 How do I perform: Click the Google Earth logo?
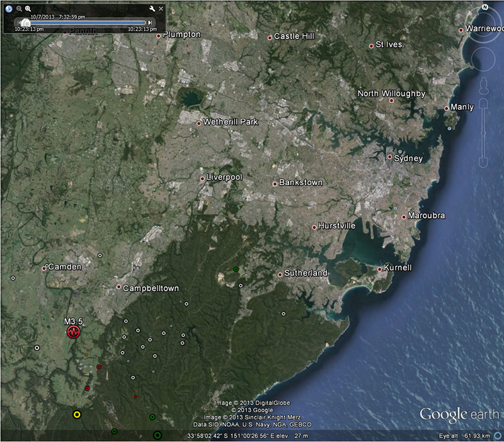(459, 415)
